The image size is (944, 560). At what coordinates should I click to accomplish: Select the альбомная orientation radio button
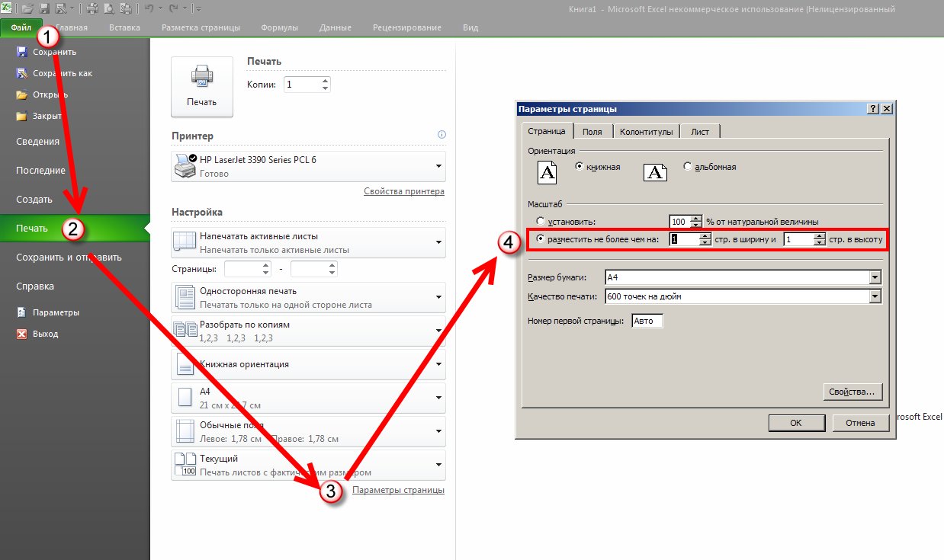click(688, 166)
